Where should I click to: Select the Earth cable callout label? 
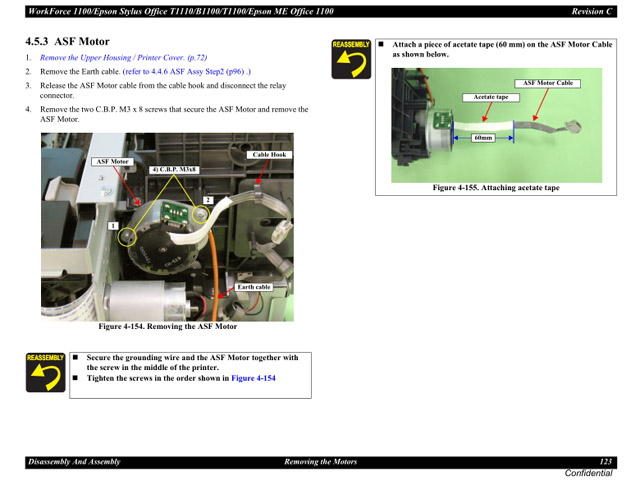[254, 287]
